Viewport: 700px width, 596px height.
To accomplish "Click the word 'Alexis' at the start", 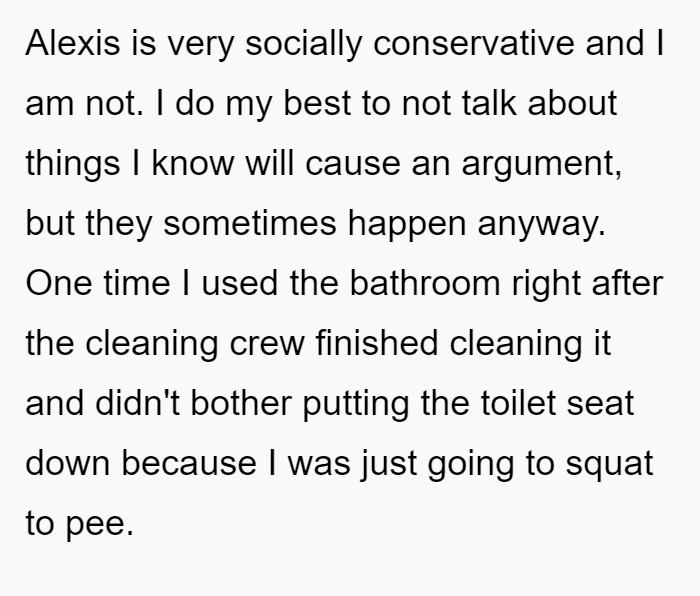I will [73, 43].
